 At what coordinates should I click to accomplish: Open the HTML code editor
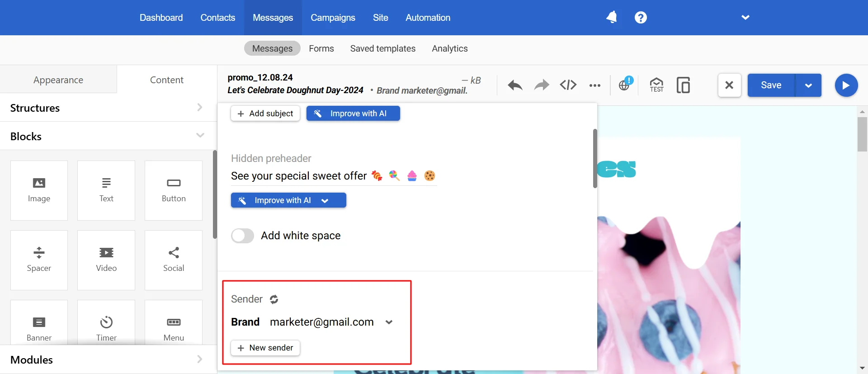coord(568,85)
